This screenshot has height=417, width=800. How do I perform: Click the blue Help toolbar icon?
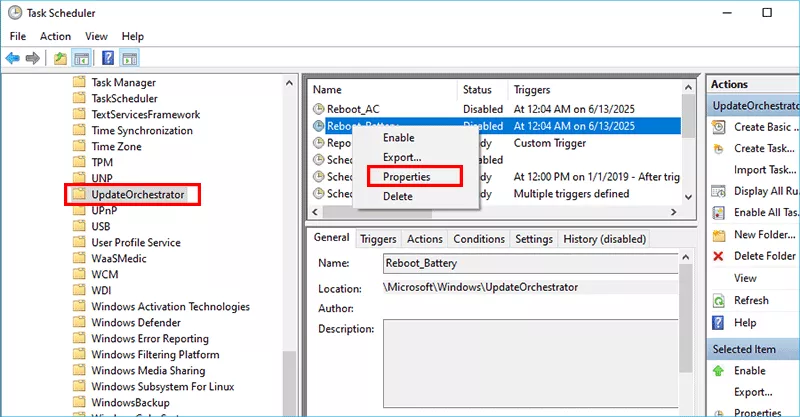[x=108, y=58]
